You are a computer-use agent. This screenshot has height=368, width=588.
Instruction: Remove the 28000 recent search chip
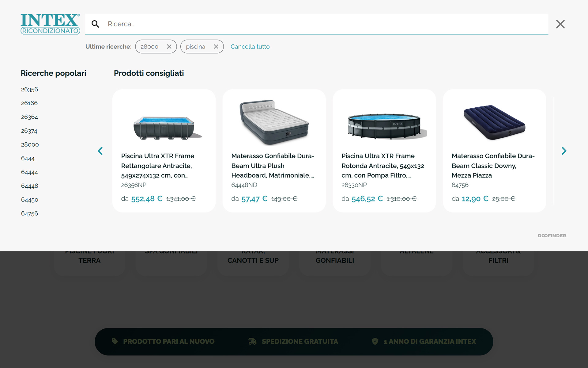[x=169, y=47]
